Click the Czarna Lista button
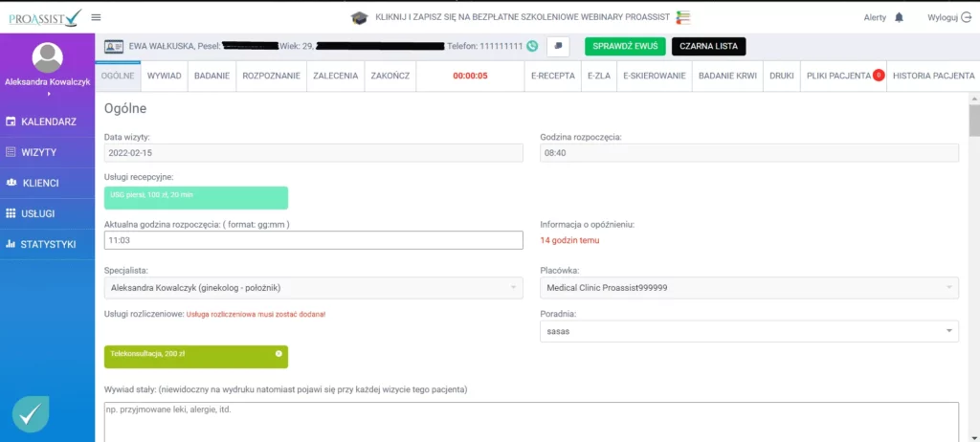 pos(708,46)
